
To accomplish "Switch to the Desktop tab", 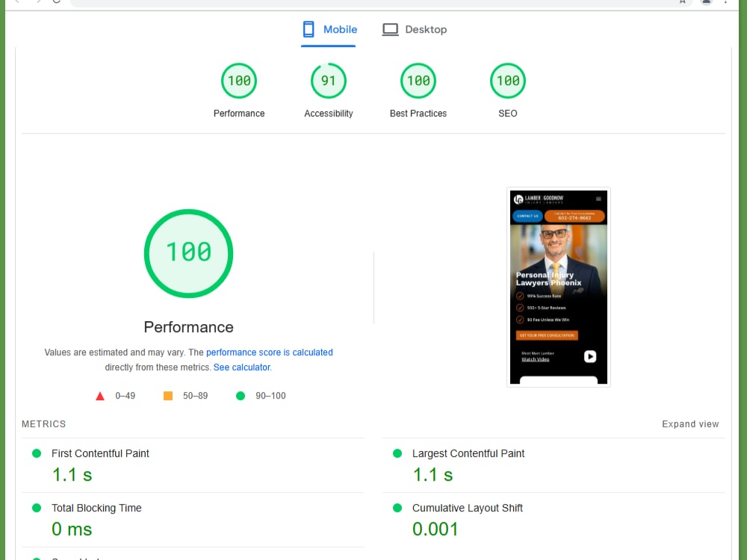I will click(415, 30).
